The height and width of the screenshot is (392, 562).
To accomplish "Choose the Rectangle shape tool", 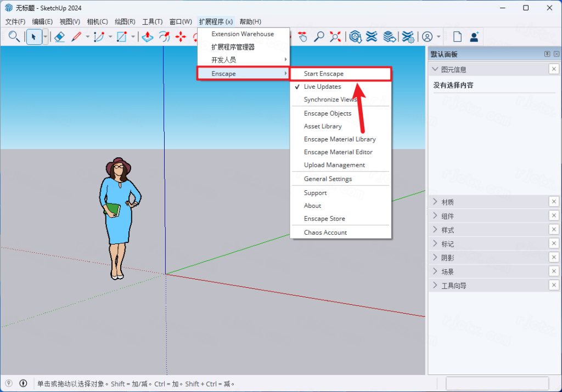I will tap(122, 37).
